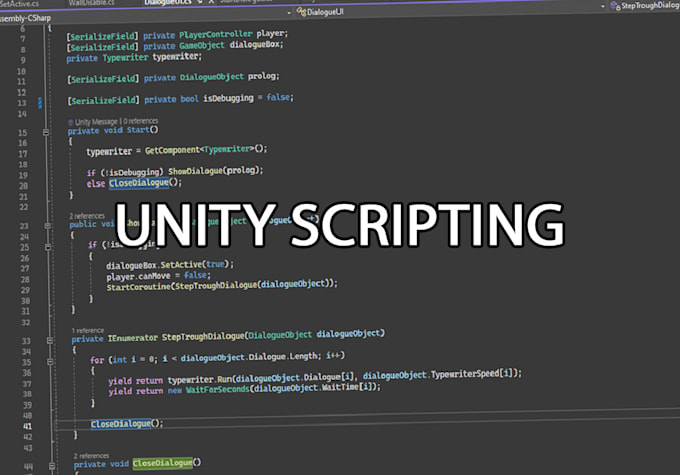Screen dimensions: 680x475
Task: Collapse the Start() method at line 15
Action: (x=46, y=132)
